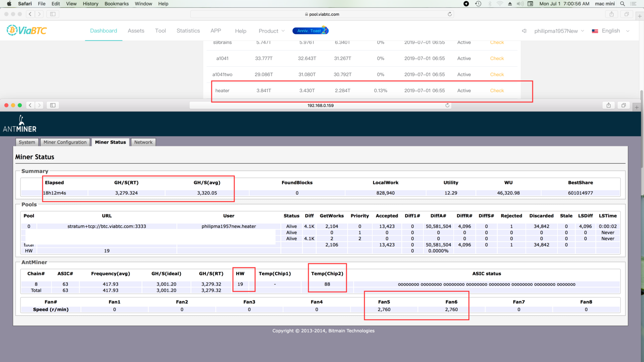
Task: Open Notification Center list icon
Action: click(634, 4)
